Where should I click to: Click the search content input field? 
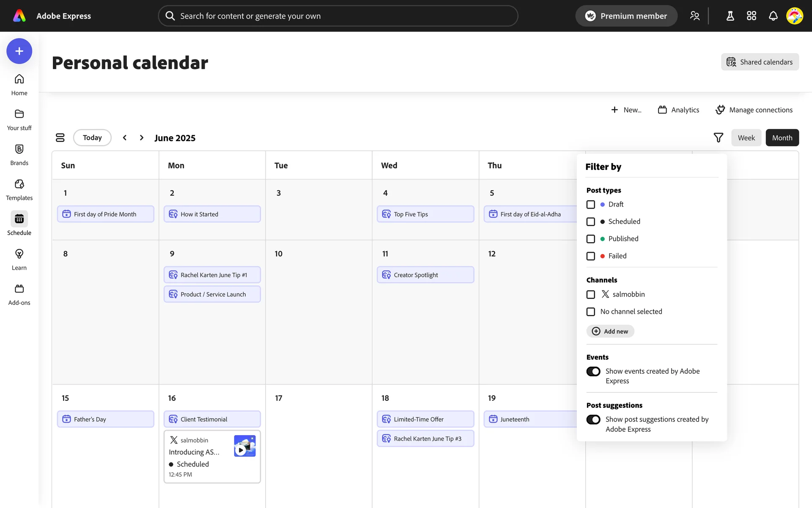338,16
